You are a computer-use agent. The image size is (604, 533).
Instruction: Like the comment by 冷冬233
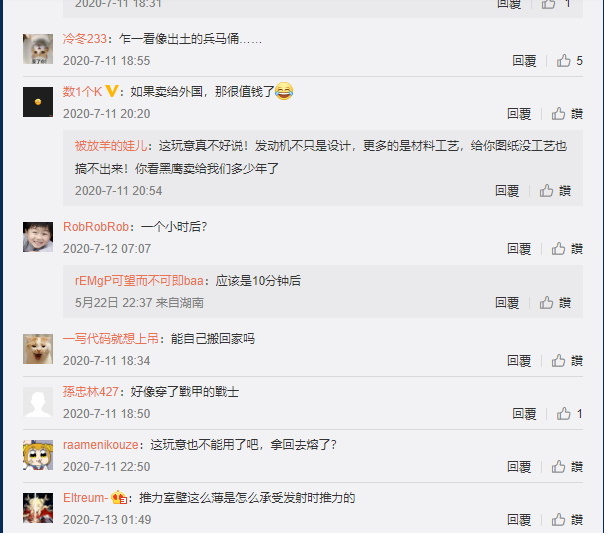point(569,61)
